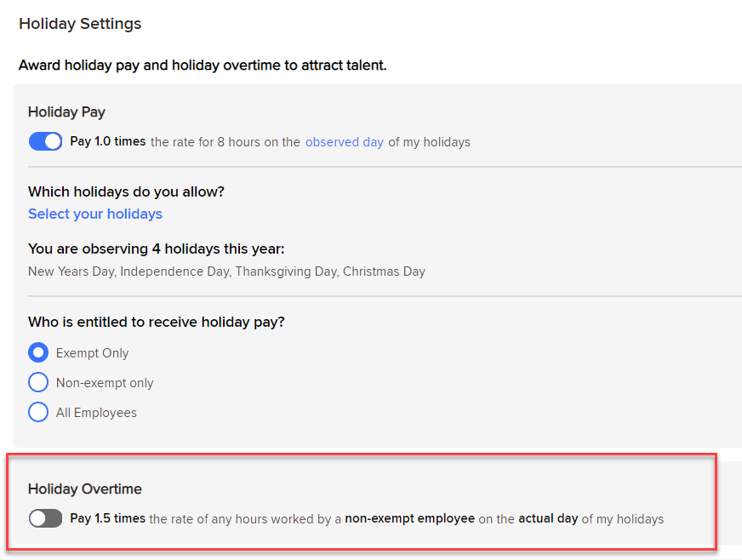Image resolution: width=742 pixels, height=560 pixels.
Task: Choose the Non-exempt only radio option
Action: [38, 382]
